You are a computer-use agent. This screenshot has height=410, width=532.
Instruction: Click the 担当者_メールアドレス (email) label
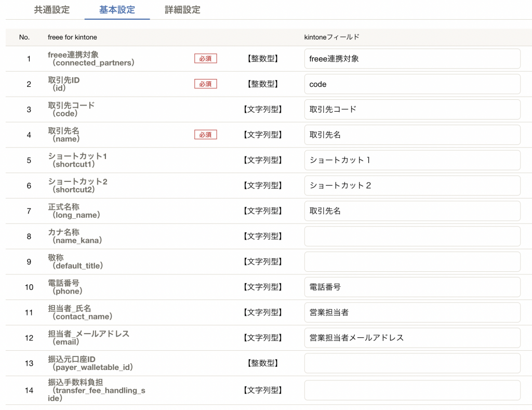(88, 338)
